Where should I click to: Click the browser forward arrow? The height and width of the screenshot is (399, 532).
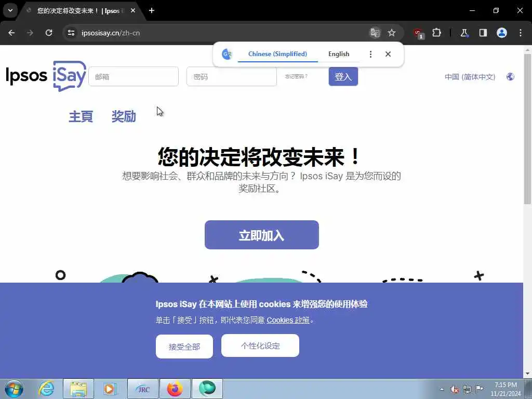(30, 33)
